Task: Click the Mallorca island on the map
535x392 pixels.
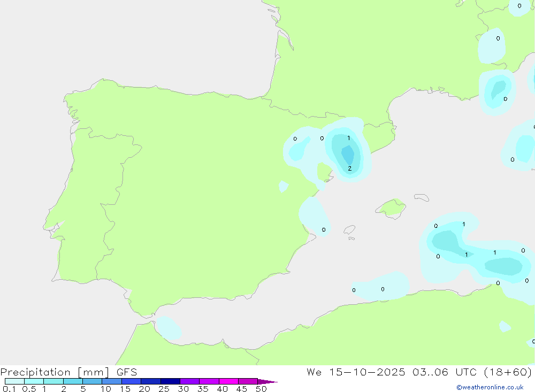Action: tap(391, 208)
